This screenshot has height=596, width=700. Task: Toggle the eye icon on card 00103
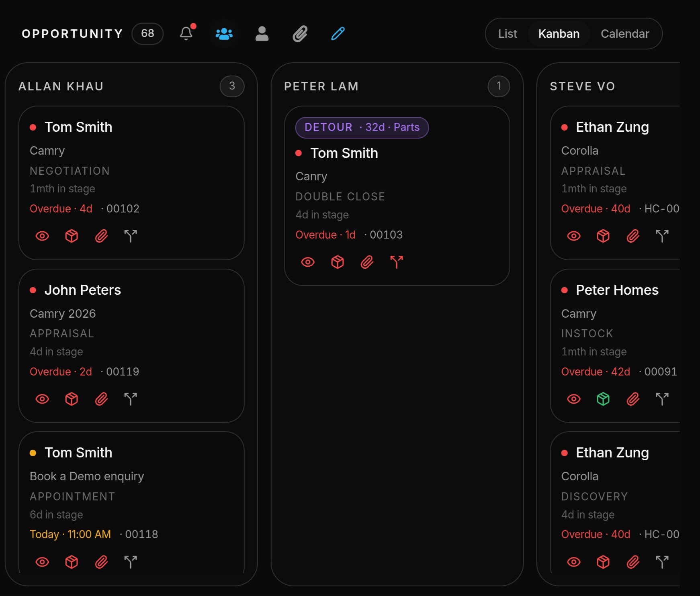[308, 262]
